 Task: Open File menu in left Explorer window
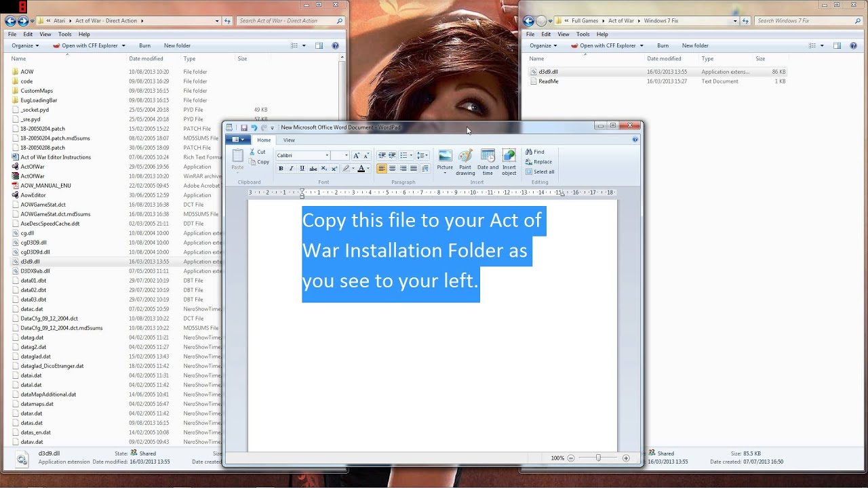click(12, 34)
